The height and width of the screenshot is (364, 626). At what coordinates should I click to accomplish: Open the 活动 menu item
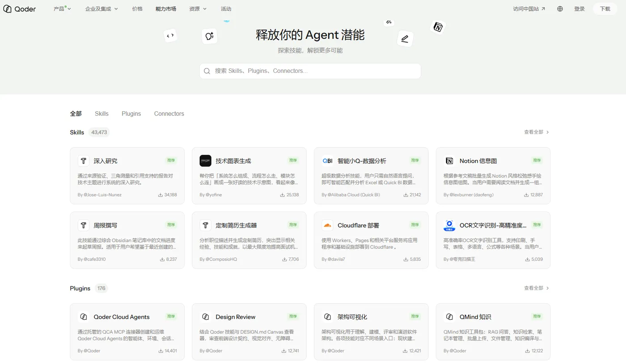tap(226, 9)
